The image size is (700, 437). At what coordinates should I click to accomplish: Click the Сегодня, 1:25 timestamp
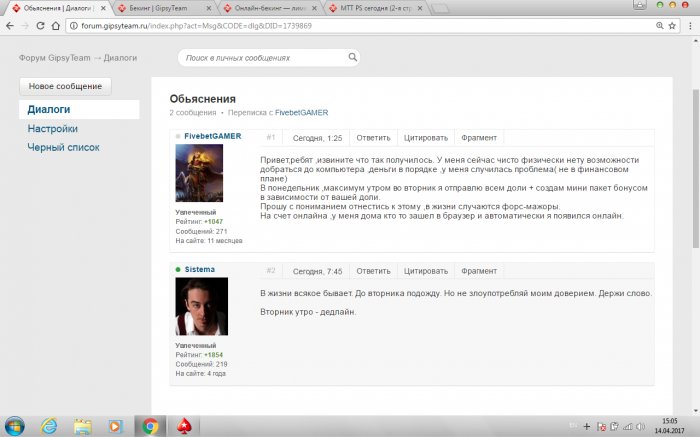(317, 138)
